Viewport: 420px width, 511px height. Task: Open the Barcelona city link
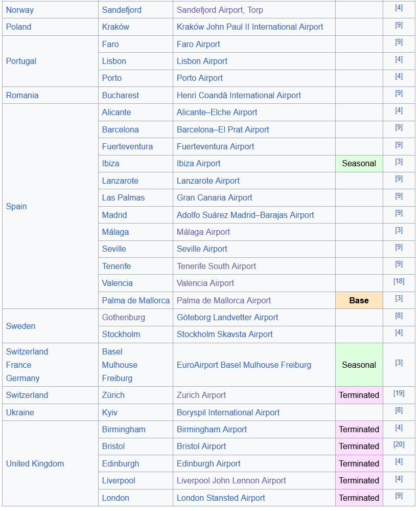click(x=121, y=129)
